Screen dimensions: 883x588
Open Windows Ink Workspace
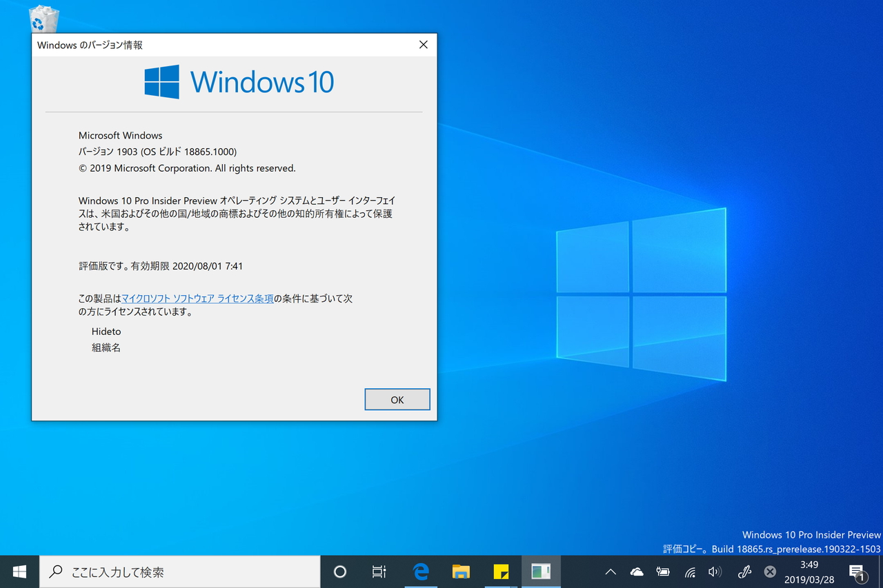744,571
